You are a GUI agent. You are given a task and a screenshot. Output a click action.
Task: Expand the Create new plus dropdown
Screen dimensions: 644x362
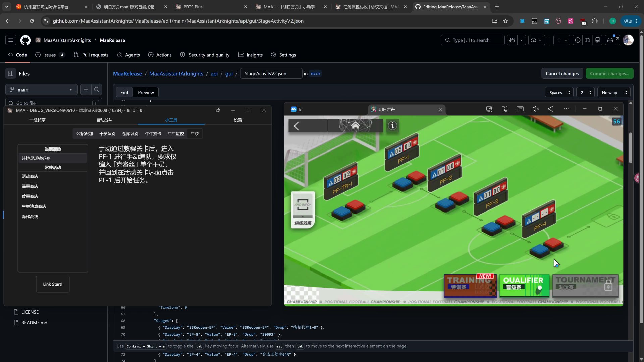(x=562, y=40)
